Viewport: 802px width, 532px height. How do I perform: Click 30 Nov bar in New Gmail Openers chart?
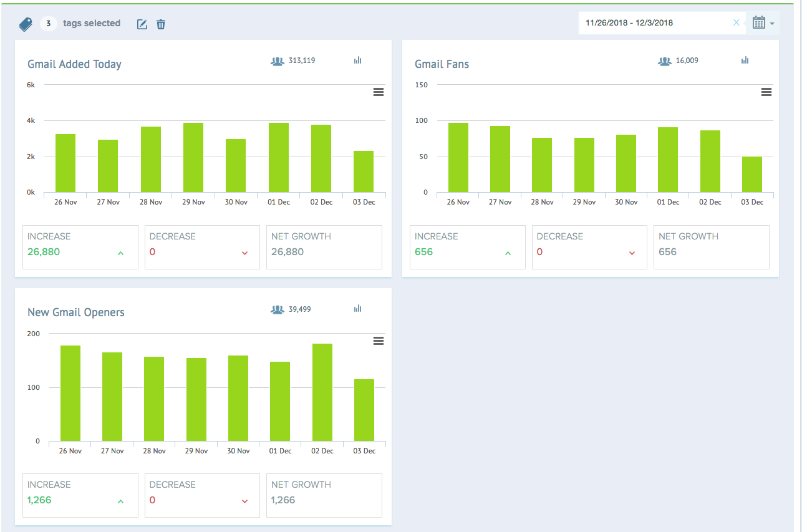(238, 399)
